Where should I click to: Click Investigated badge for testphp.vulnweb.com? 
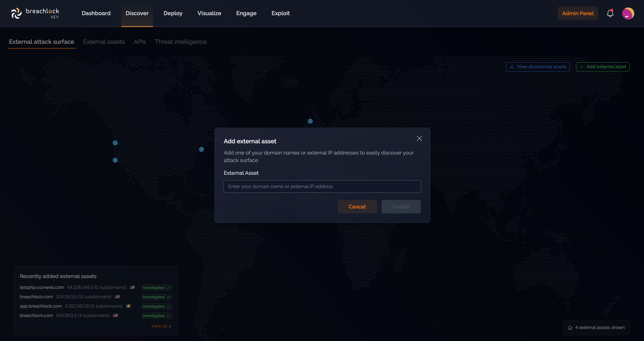click(x=157, y=287)
